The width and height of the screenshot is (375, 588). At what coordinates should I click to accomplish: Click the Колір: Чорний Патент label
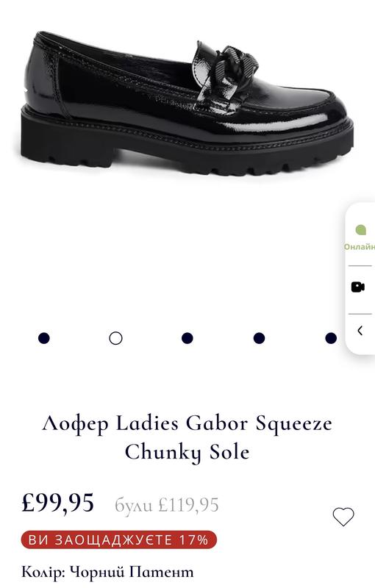tap(107, 573)
